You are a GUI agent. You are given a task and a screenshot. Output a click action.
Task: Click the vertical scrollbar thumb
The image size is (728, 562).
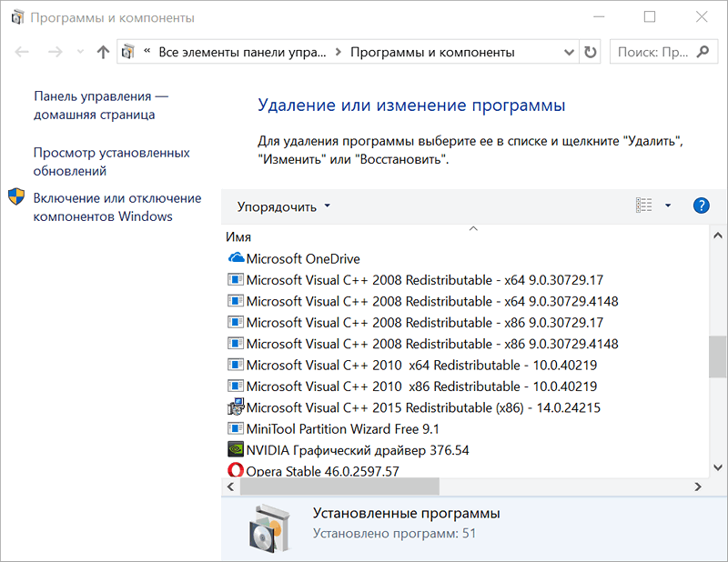tap(718, 356)
